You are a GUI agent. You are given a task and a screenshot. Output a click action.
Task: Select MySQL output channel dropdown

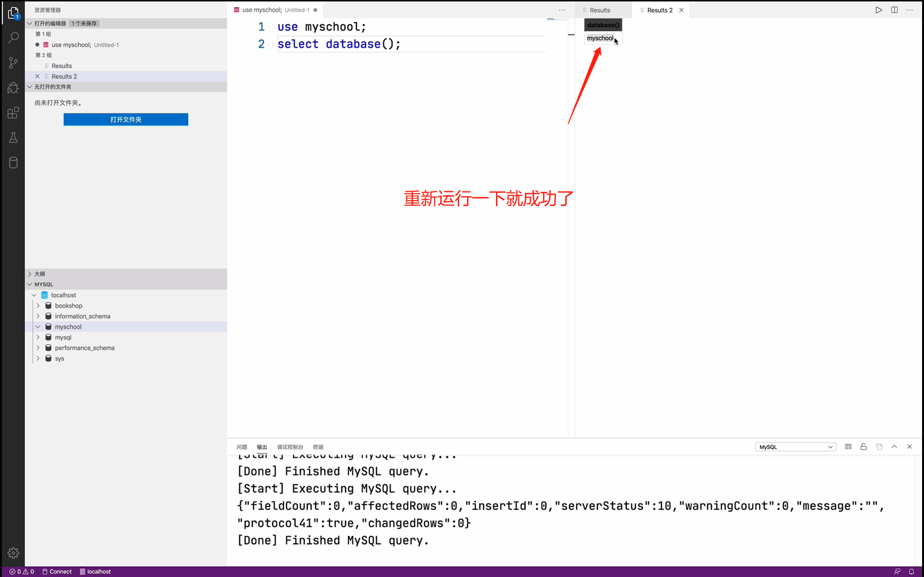pos(796,447)
